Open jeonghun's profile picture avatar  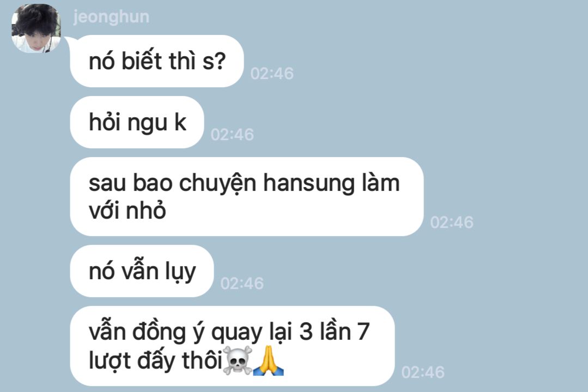coord(36,28)
